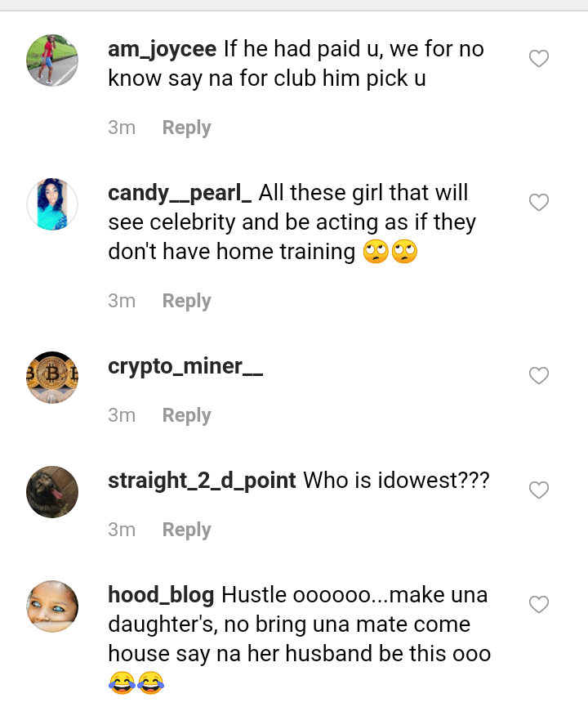
Task: Visit straight_2_d_point username link
Action: click(202, 481)
